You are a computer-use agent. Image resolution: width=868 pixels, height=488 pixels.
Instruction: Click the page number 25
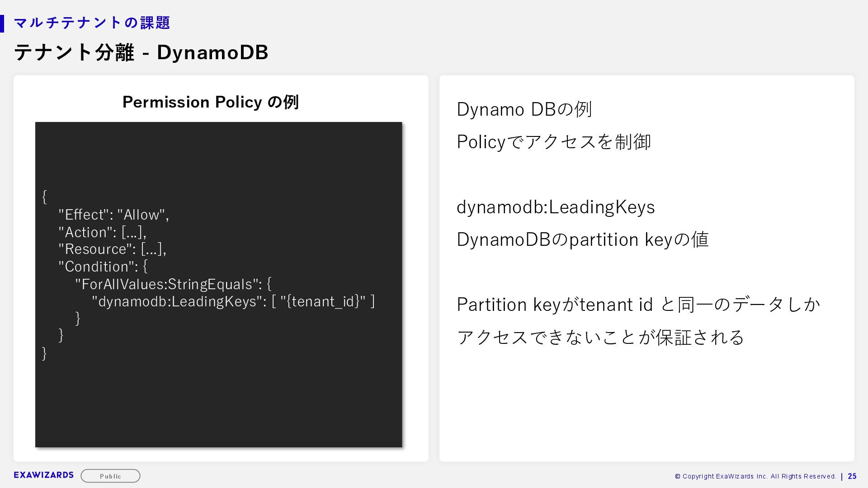click(852, 476)
